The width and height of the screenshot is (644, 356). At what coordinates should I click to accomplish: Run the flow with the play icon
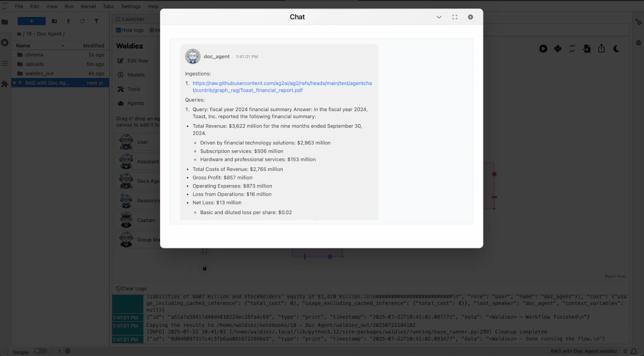[543, 49]
